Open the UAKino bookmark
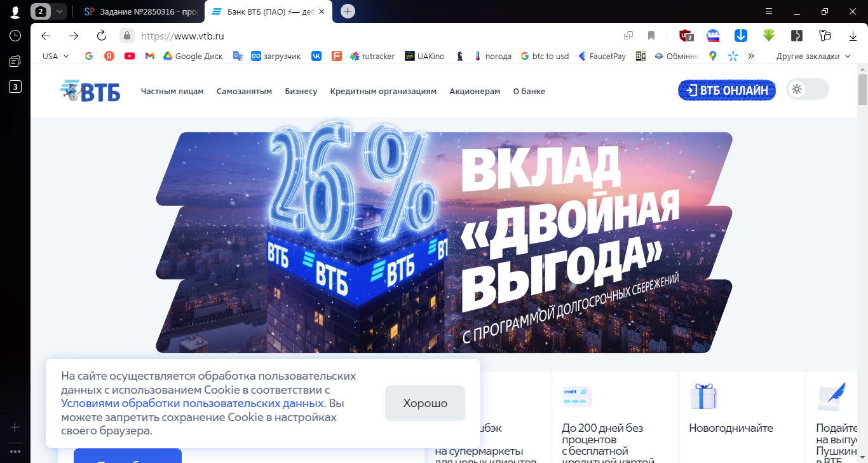Screen dimensions: 868x463 [424, 56]
